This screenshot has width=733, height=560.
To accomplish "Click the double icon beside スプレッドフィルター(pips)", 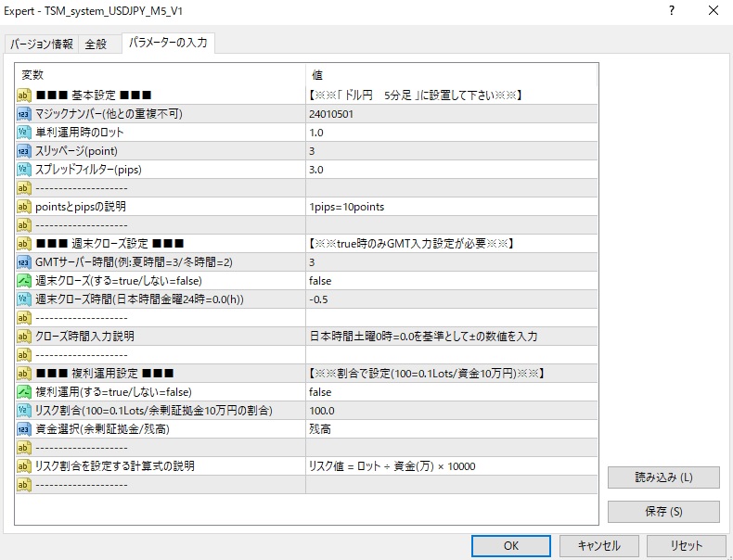I will tap(23, 170).
